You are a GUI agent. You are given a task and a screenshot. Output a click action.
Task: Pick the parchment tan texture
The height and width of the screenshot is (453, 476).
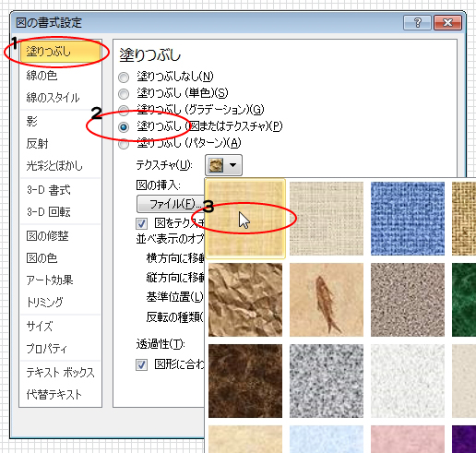[245, 439]
